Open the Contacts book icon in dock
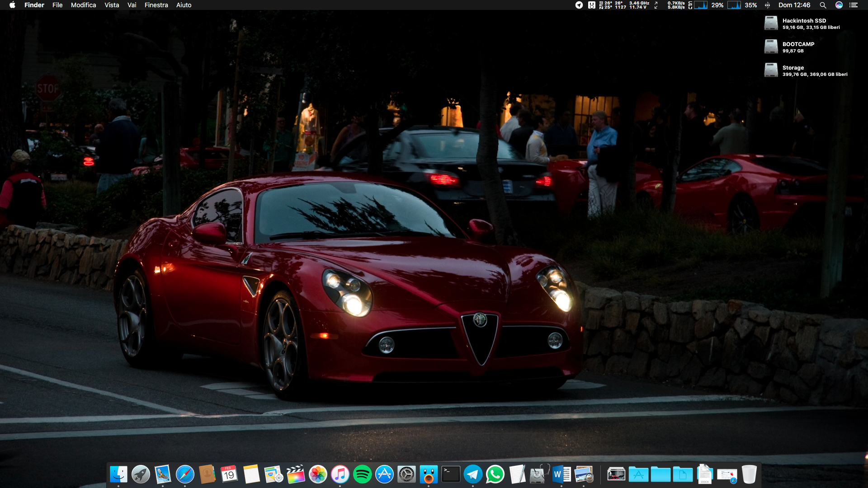 pyautogui.click(x=207, y=474)
